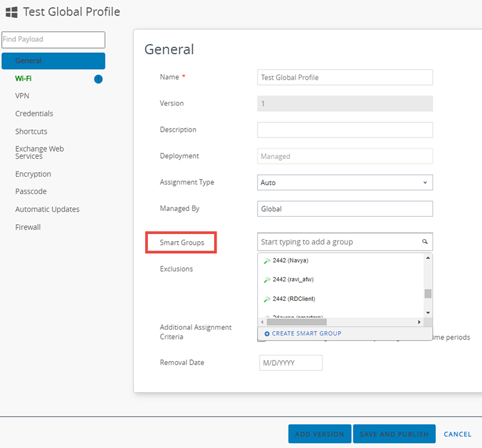Click the Add Version button
Viewport: 482px width, 448px height.
click(319, 434)
